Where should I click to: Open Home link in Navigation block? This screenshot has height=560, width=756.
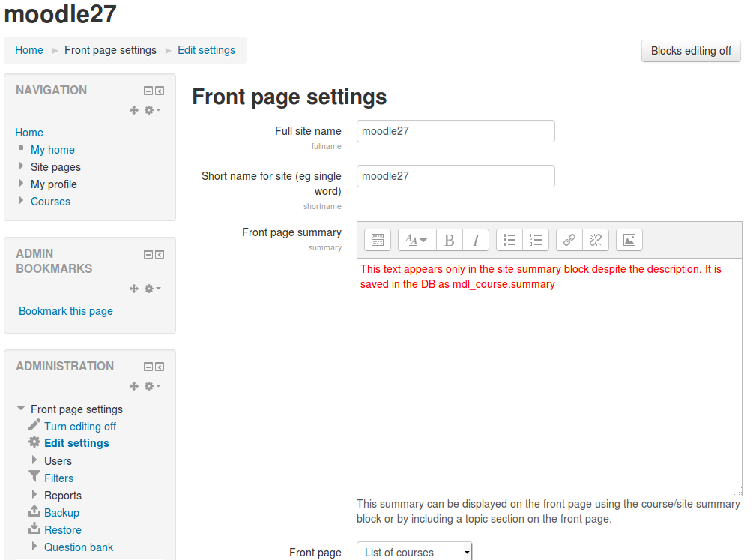29,133
